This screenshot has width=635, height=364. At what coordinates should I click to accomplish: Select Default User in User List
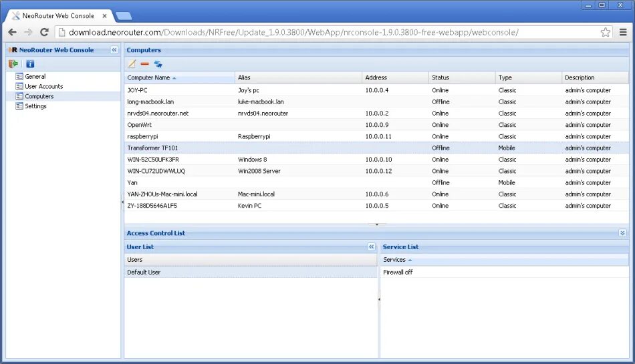pos(251,272)
